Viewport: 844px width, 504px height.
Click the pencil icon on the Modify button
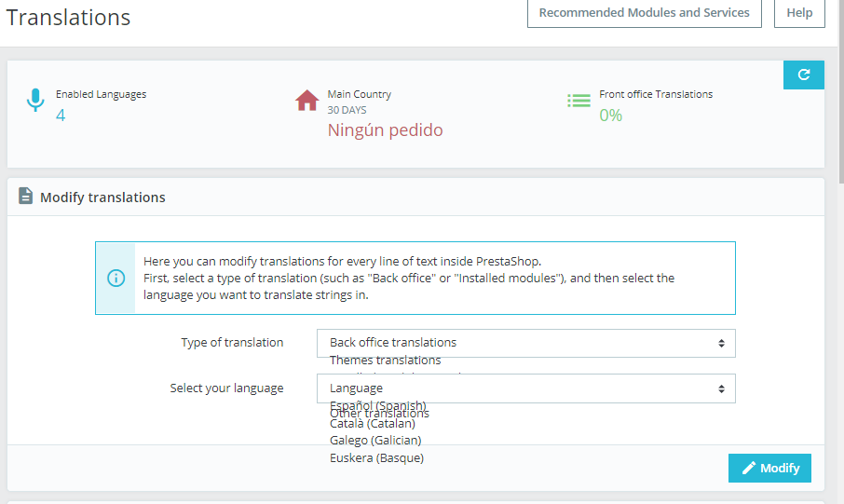(749, 468)
